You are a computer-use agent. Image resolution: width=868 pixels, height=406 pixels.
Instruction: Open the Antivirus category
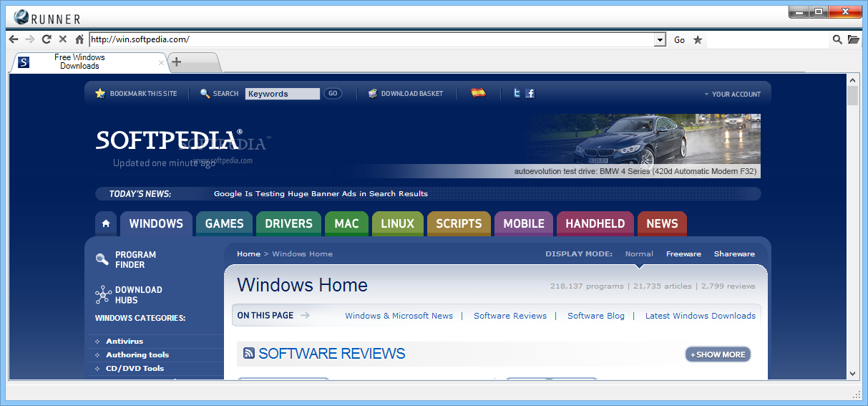[125, 342]
